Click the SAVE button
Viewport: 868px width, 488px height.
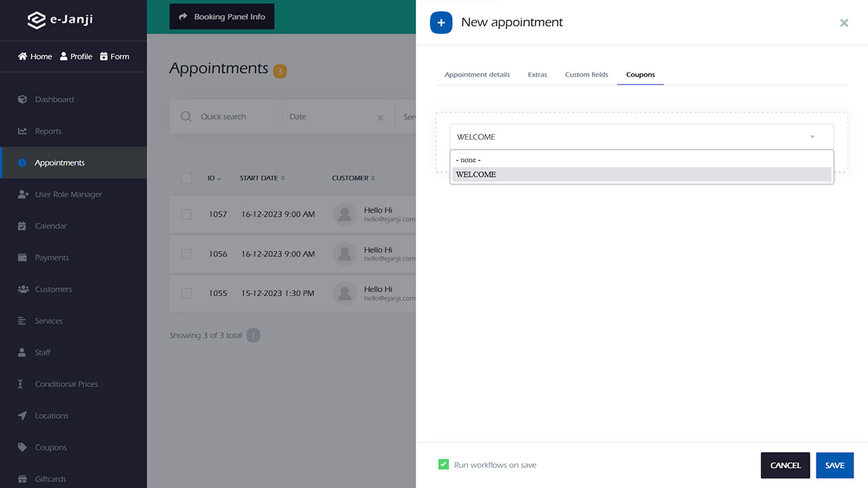click(x=835, y=465)
